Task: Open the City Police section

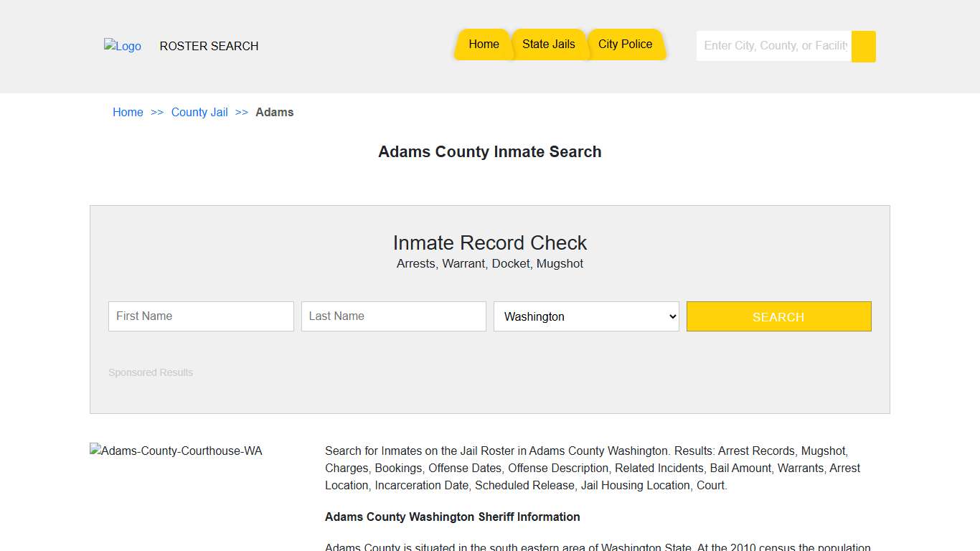Action: point(626,44)
